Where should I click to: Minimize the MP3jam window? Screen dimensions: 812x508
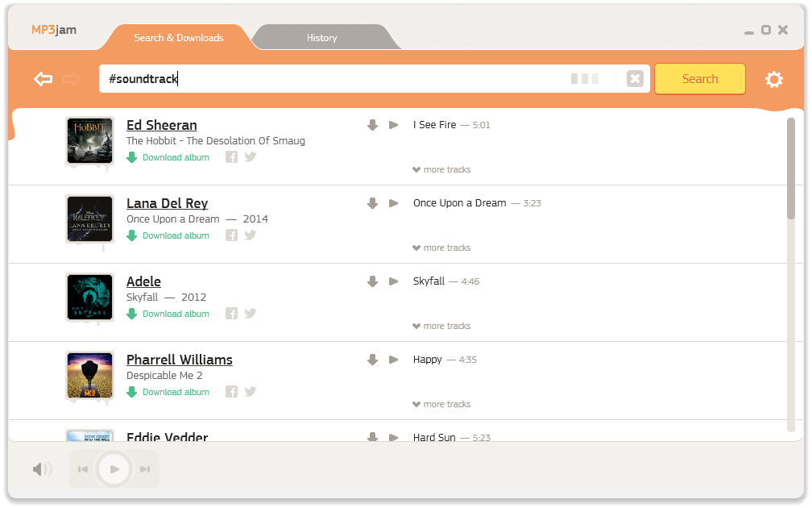pos(749,32)
